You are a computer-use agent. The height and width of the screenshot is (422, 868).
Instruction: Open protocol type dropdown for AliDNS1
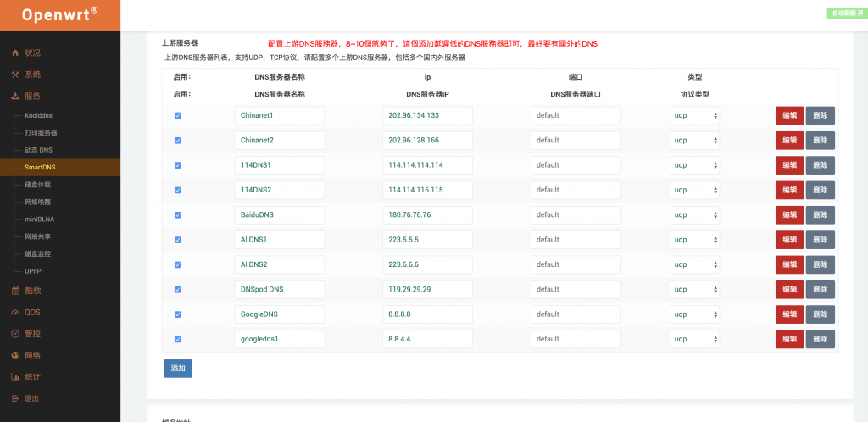[x=695, y=240]
